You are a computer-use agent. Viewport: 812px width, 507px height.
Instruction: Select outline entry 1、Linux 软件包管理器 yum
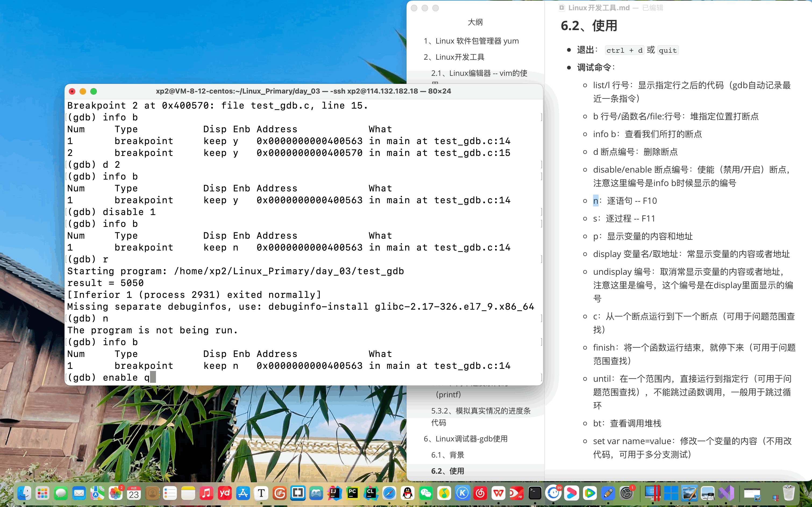pyautogui.click(x=471, y=41)
